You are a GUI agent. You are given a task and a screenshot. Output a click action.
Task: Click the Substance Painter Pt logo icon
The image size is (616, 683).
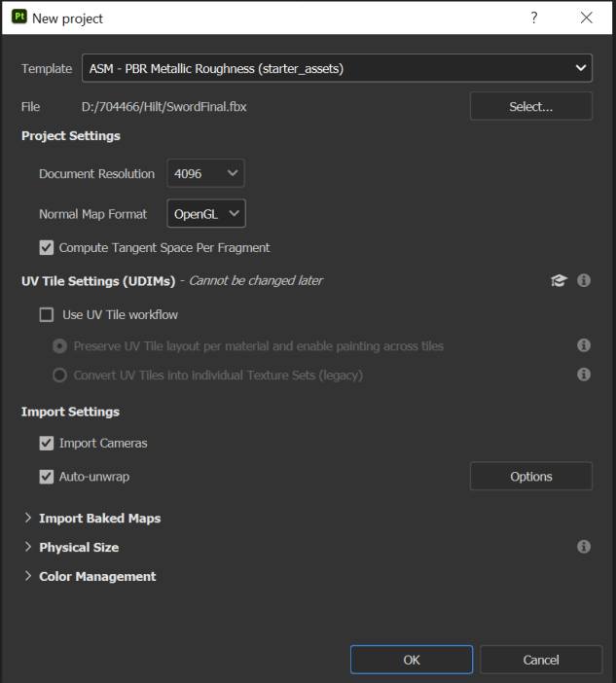click(18, 18)
